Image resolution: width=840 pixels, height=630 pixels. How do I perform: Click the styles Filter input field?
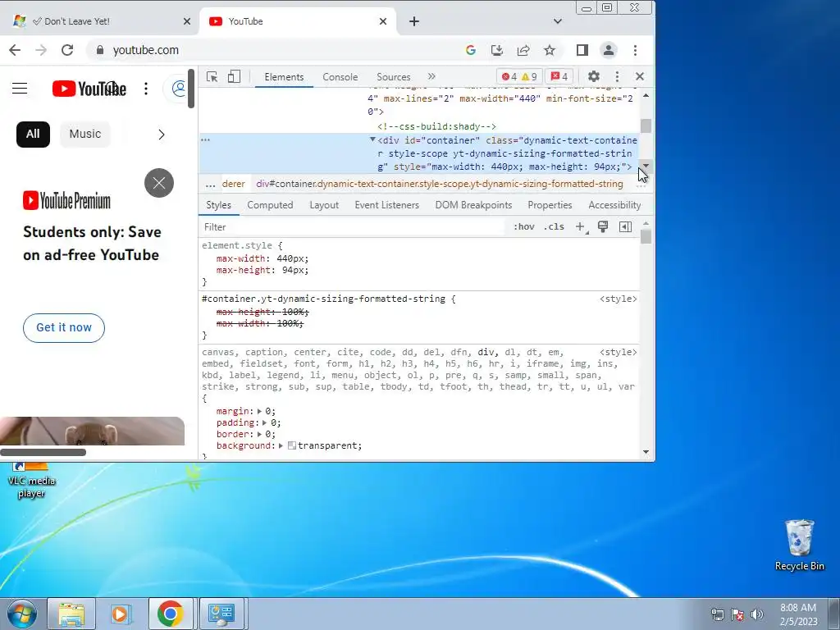pyautogui.click(x=353, y=227)
